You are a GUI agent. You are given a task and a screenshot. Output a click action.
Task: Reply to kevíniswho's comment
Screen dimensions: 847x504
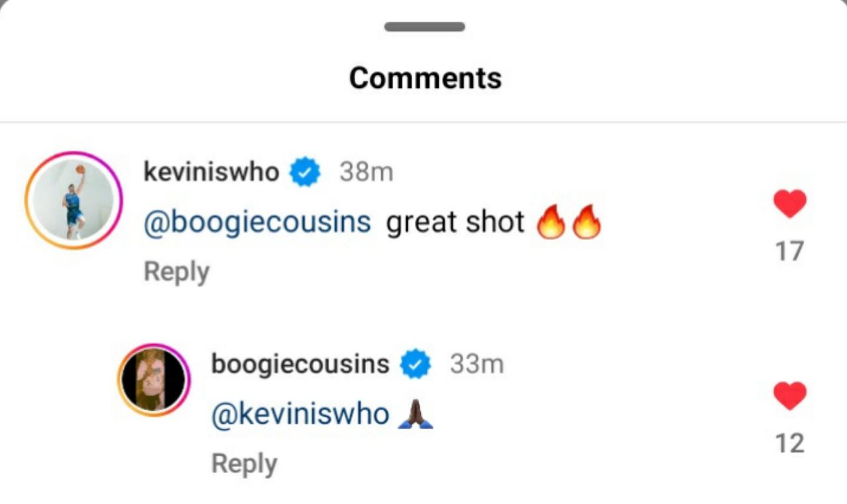tap(176, 272)
